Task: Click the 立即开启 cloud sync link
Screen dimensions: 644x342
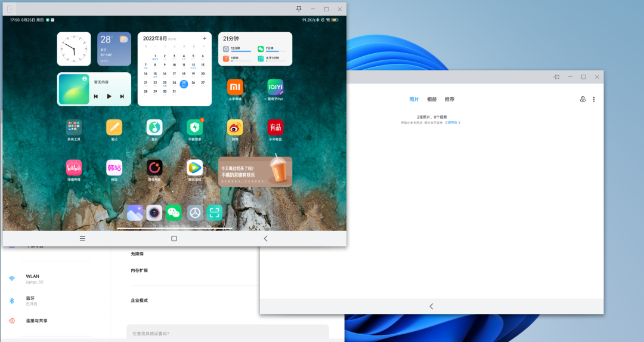Action: pyautogui.click(x=452, y=122)
